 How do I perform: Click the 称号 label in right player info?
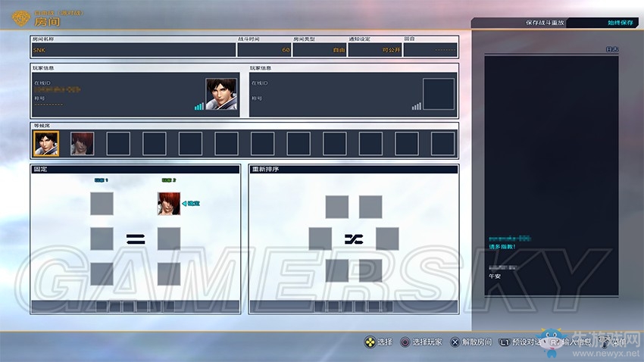click(x=257, y=98)
